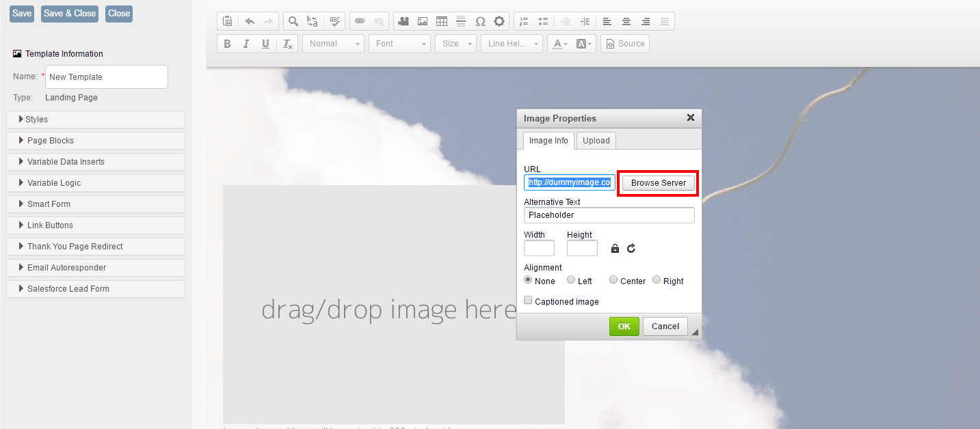Insert a table
The height and width of the screenshot is (429, 980).
point(442,21)
